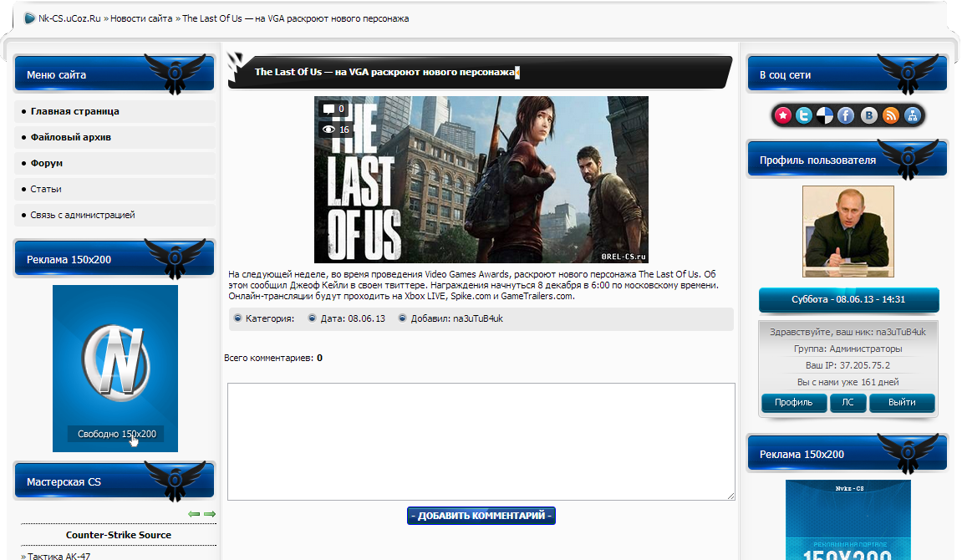The image size is (962, 560).
Task: Click the pink star bookmark icon
Action: [x=782, y=116]
